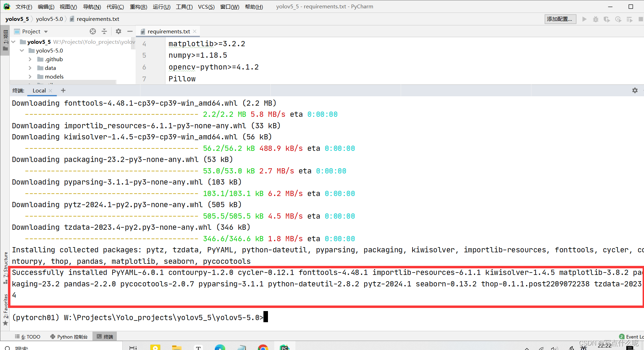This screenshot has height=350, width=644.
Task: Select the Local terminal session tab
Action: click(x=39, y=90)
